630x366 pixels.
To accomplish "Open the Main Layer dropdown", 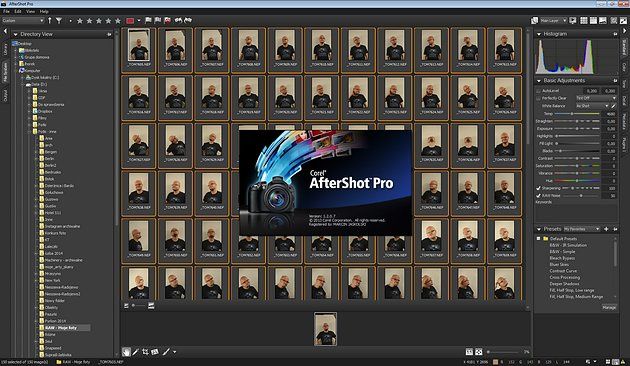I will 553,20.
